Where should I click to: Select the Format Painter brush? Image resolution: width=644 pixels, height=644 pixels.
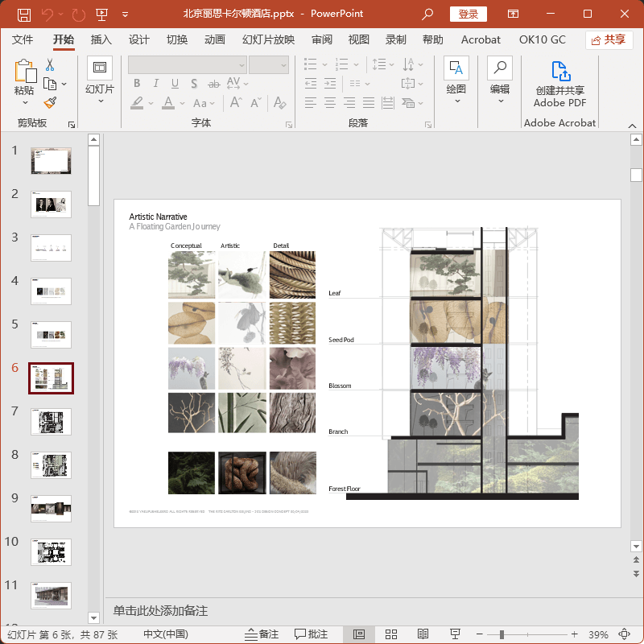(50, 102)
